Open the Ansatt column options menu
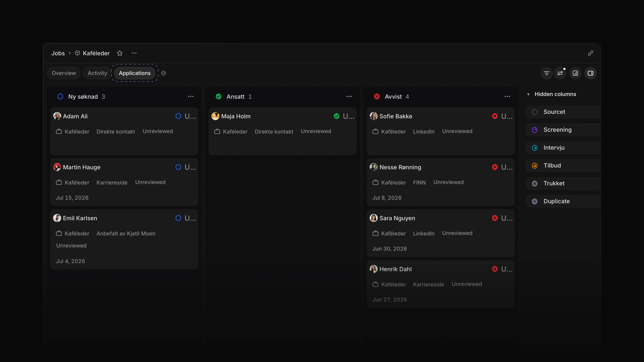The width and height of the screenshot is (644, 362). click(x=349, y=96)
